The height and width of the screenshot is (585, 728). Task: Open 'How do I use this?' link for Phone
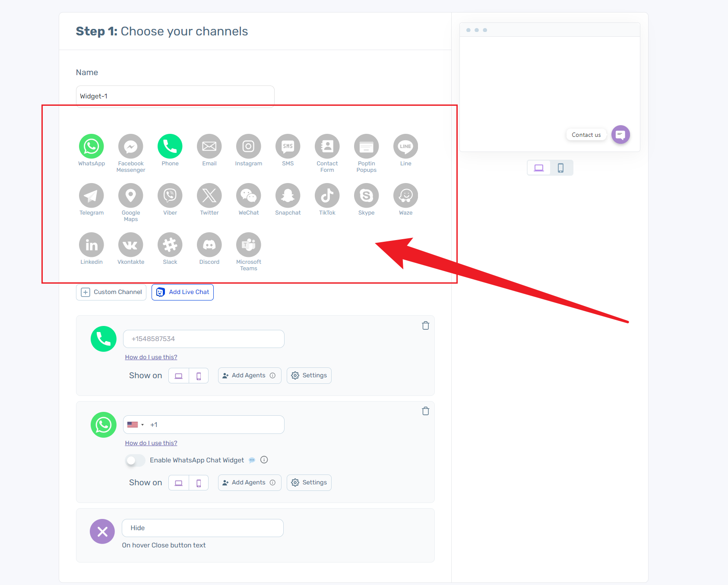click(151, 357)
